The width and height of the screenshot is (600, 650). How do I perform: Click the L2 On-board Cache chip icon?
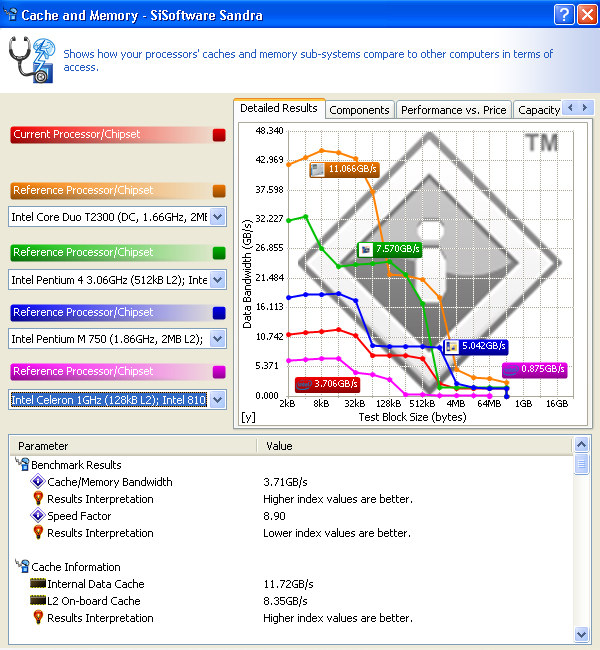click(x=38, y=600)
